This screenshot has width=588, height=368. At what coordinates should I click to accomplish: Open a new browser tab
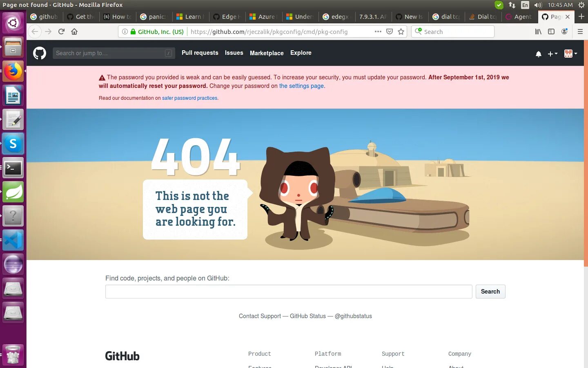pyautogui.click(x=581, y=17)
